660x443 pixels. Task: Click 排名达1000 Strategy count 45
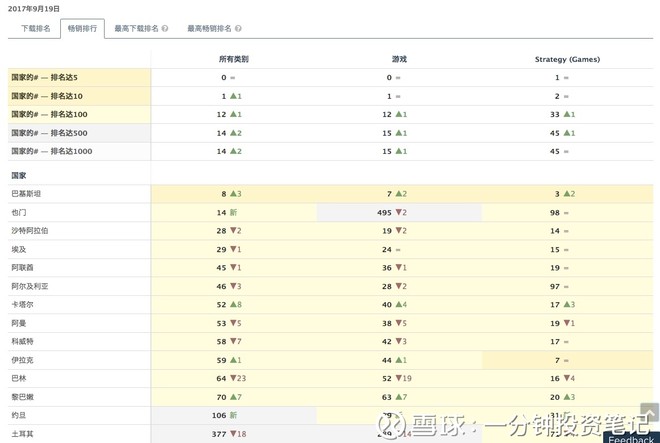(555, 151)
